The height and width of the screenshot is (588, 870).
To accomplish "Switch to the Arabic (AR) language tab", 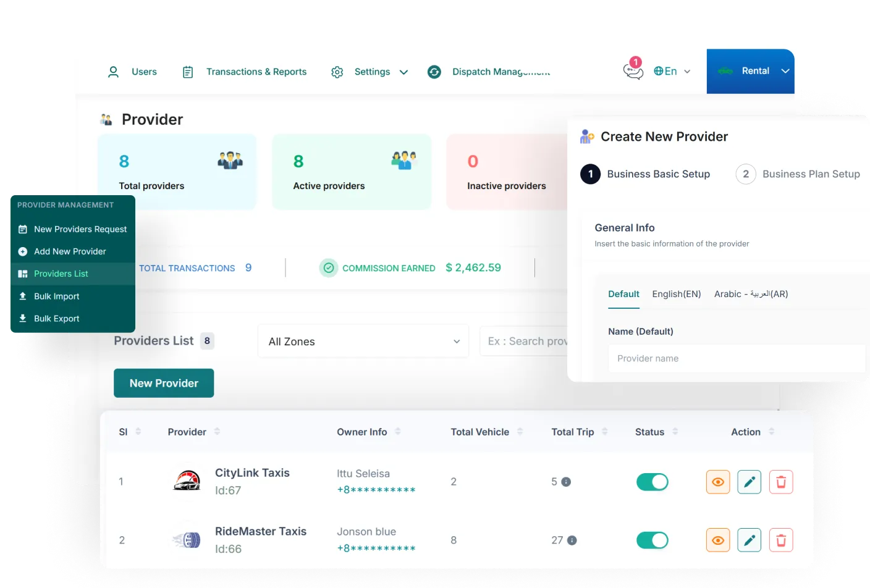I will pos(751,294).
